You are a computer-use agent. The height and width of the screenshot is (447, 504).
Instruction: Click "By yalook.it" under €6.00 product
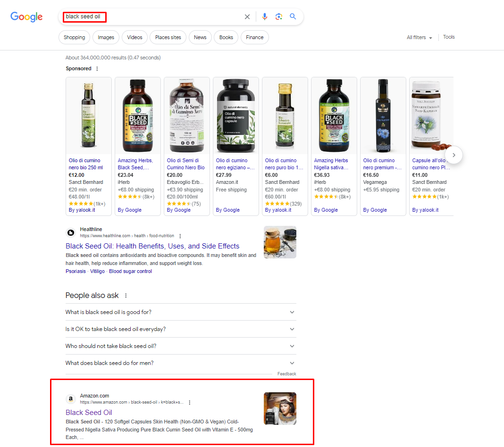[278, 210]
